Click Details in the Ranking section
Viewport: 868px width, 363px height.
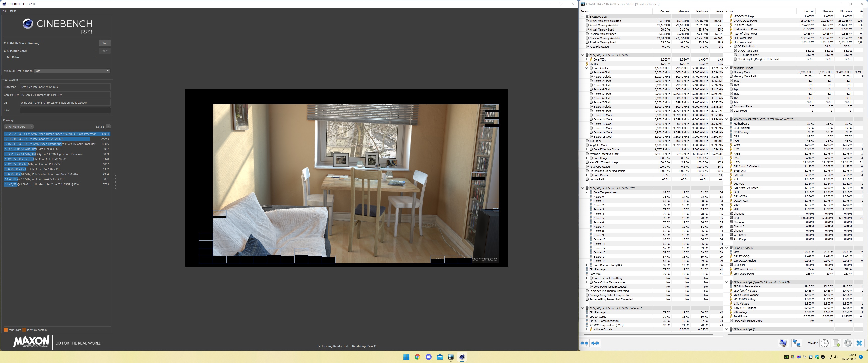tap(100, 127)
